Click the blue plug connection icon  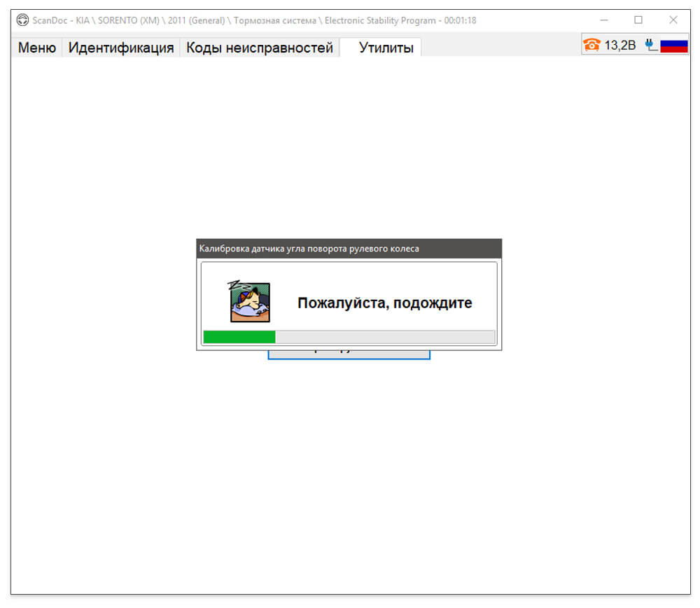[650, 45]
